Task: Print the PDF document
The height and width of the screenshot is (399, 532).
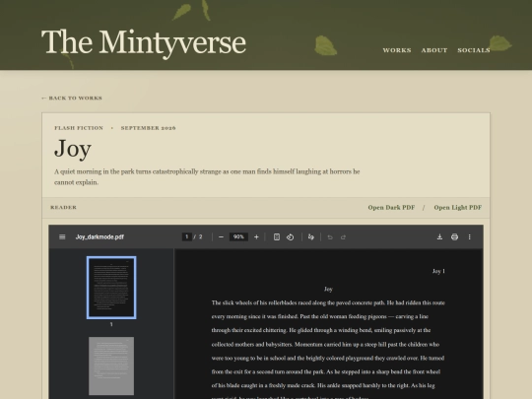Action: pos(454,236)
